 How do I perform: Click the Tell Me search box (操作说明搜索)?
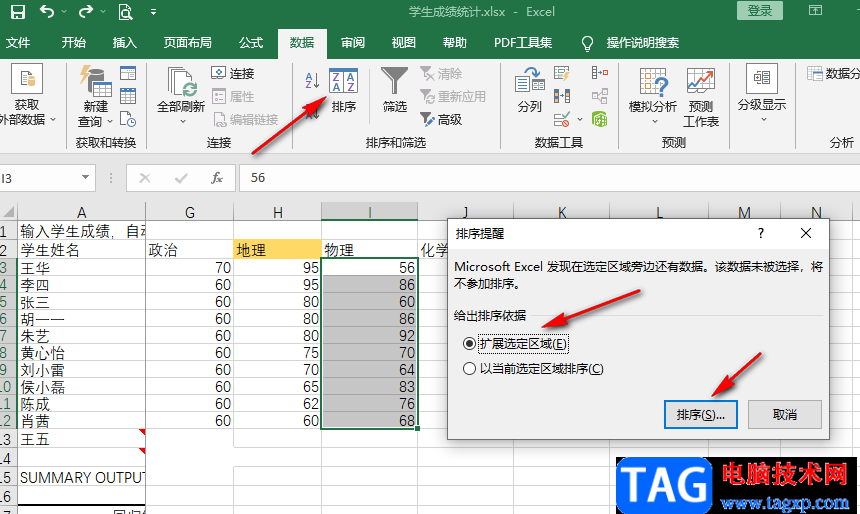point(643,43)
